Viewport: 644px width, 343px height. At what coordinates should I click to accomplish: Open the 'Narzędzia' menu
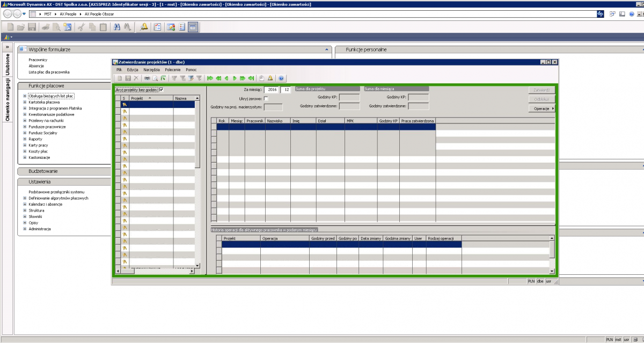151,70
